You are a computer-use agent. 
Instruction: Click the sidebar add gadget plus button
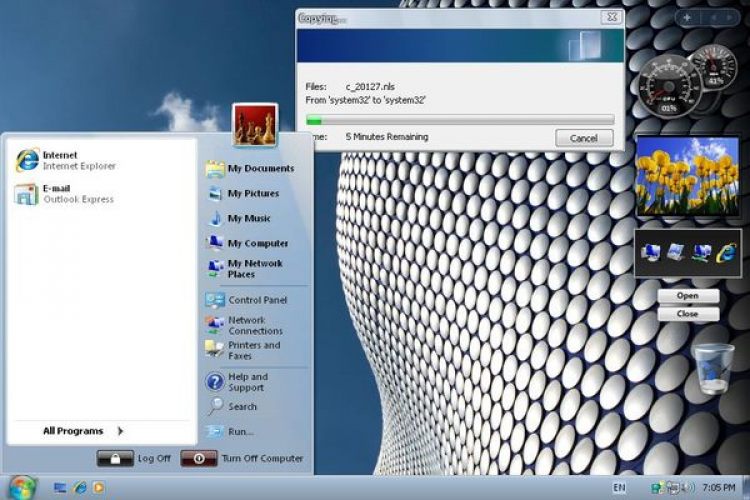point(687,18)
